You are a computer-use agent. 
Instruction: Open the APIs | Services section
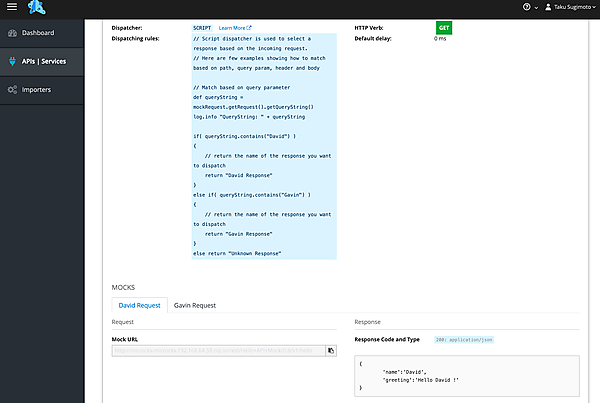(44, 61)
